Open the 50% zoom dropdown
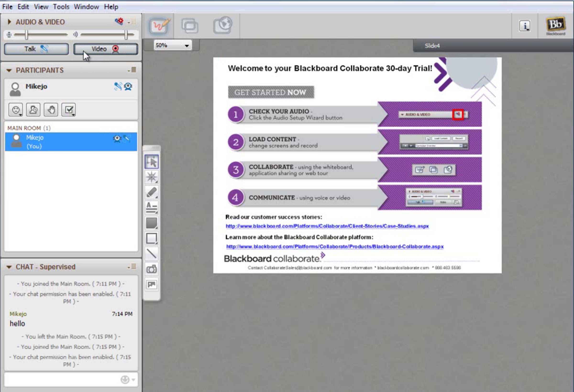Screen dimensions: 574x392 tap(173, 45)
